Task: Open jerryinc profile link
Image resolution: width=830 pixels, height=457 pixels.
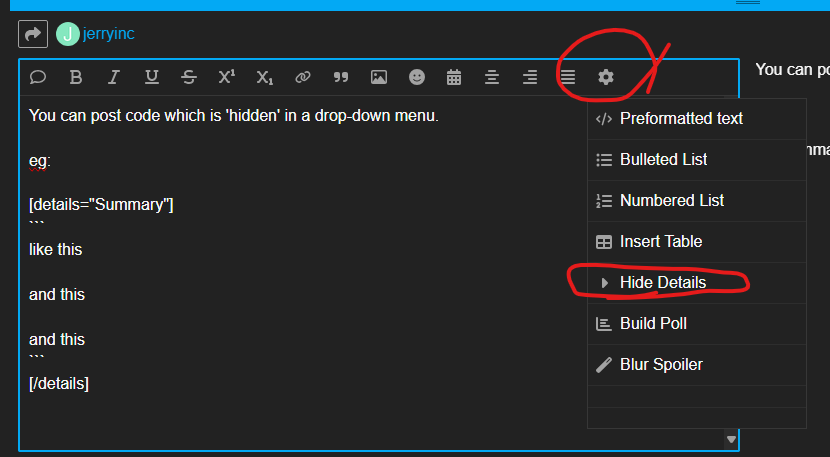Action: point(109,33)
